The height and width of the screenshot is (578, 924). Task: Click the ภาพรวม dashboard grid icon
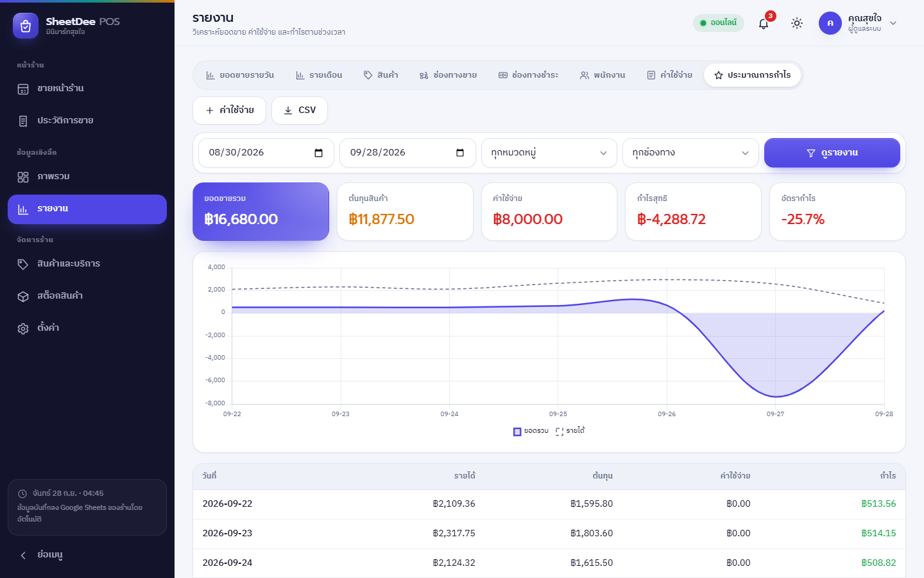23,177
